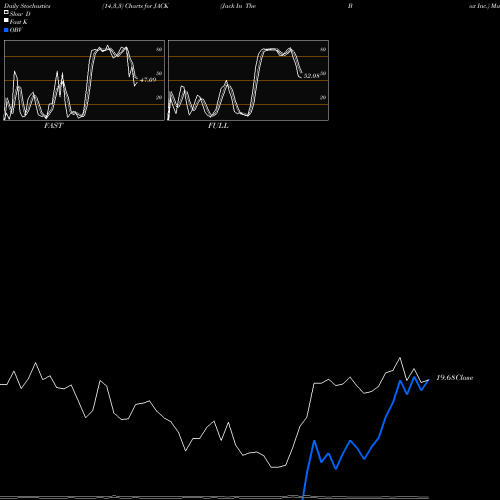
Task: Click the Slow D legend swatch
Action: (6, 13)
